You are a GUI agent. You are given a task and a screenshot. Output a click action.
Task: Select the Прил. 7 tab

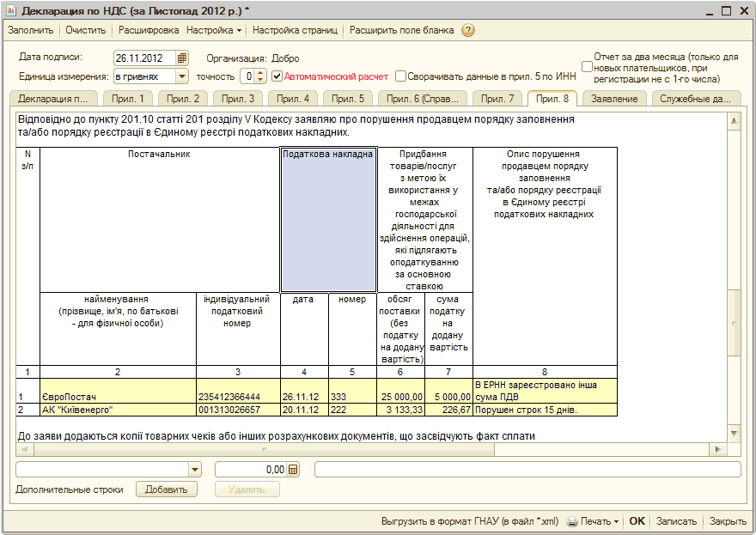497,99
